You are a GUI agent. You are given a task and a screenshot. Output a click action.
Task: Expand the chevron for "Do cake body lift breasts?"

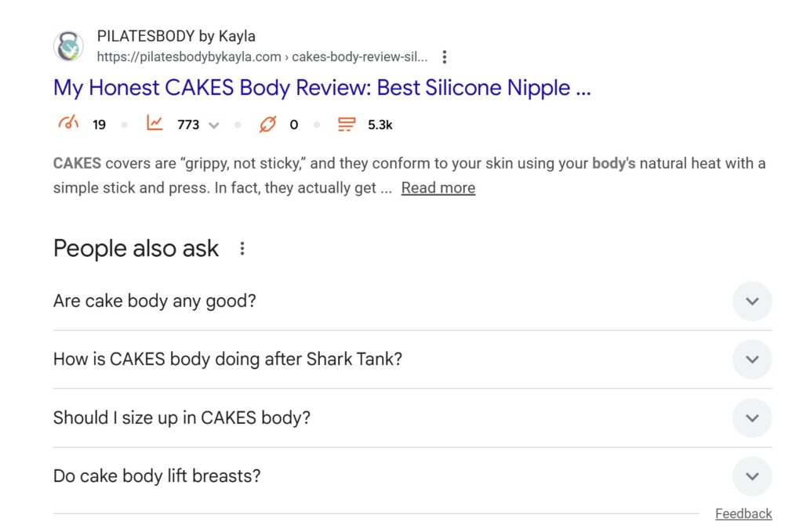(752, 476)
